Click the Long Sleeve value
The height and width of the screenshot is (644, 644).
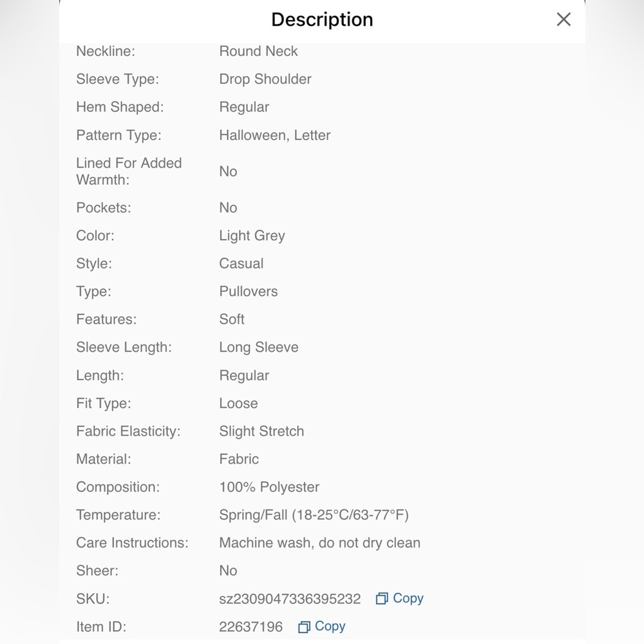pos(258,347)
